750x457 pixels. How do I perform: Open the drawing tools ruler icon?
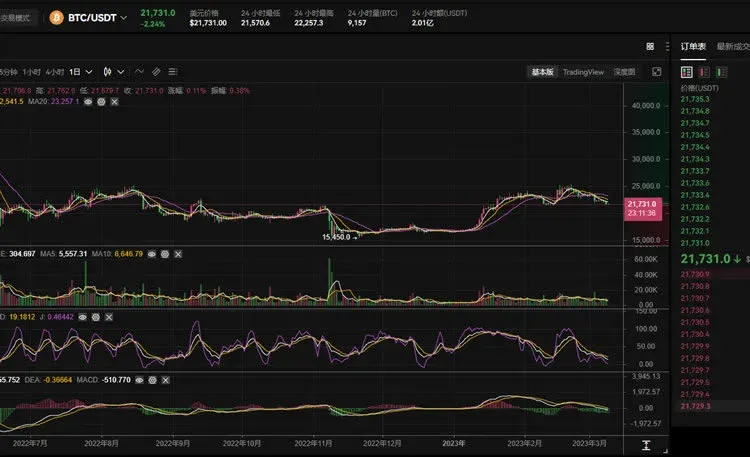pyautogui.click(x=156, y=72)
